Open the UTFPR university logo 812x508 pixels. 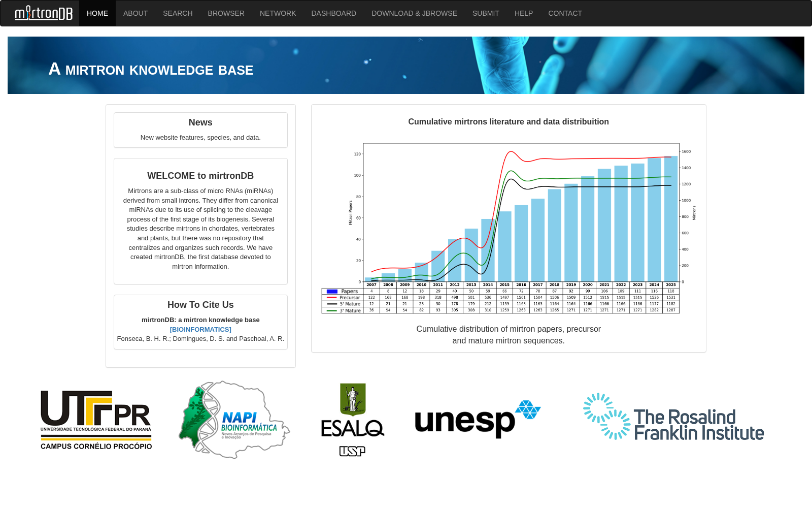point(96,420)
